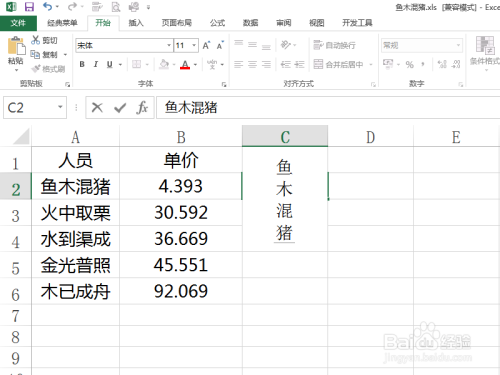The image size is (500, 375).
Task: Switch to 开发工具 (Developer) tab
Action: (x=357, y=23)
